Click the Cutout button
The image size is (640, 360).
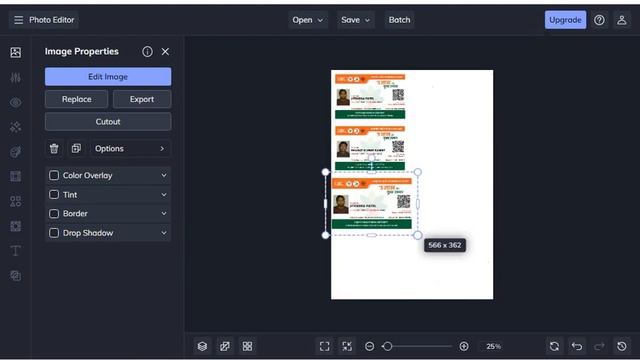coord(108,122)
